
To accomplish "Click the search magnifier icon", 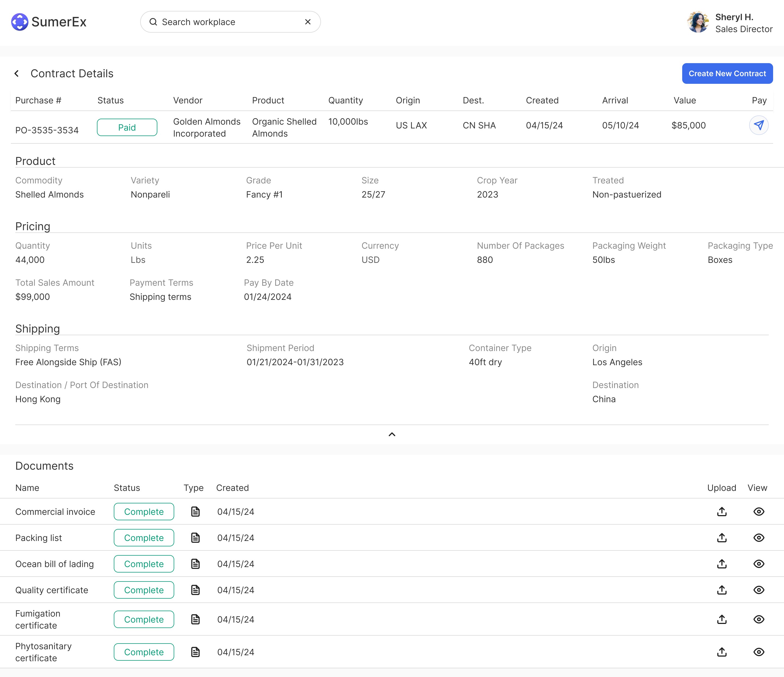I will tap(153, 22).
